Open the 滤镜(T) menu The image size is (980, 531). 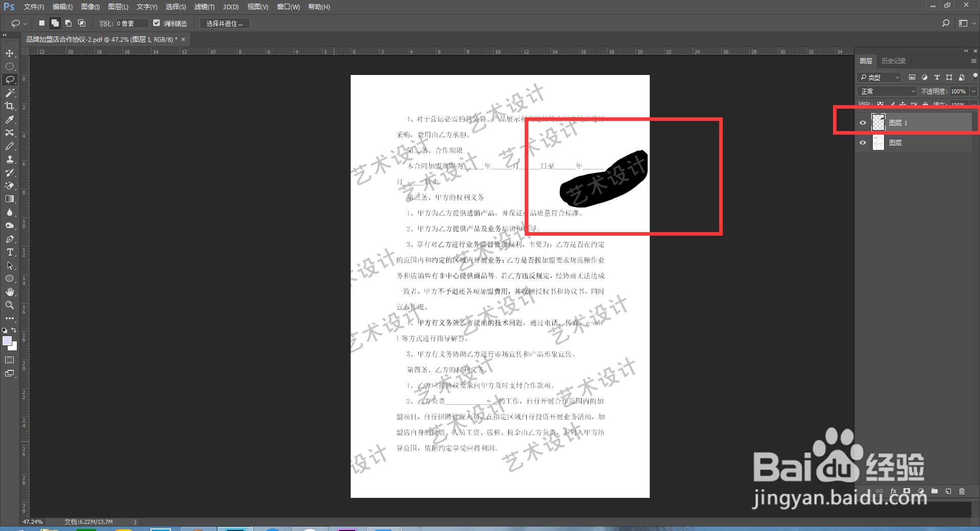[x=204, y=7]
